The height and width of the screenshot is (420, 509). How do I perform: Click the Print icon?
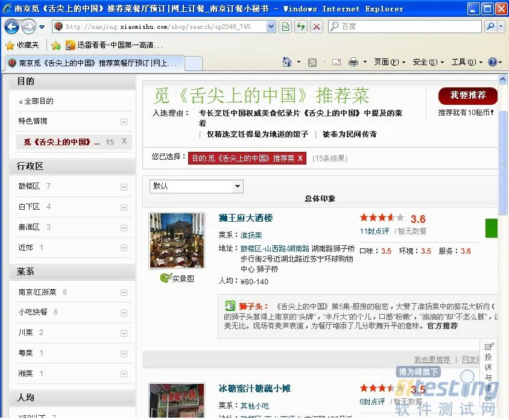coord(353,62)
